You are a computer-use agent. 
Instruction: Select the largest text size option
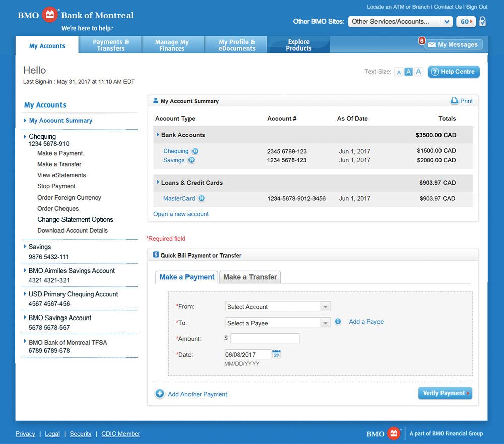click(x=418, y=72)
